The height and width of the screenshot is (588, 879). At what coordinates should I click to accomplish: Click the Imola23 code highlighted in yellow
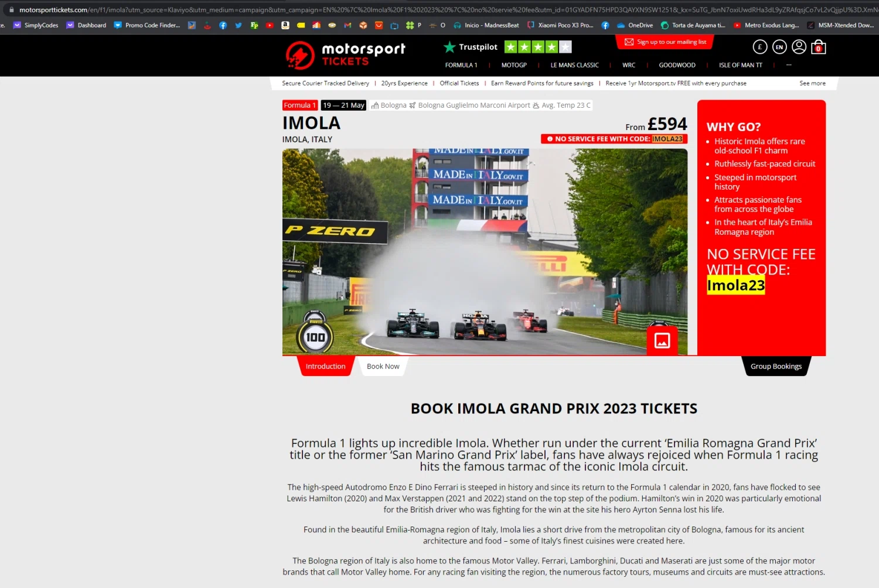click(x=735, y=285)
